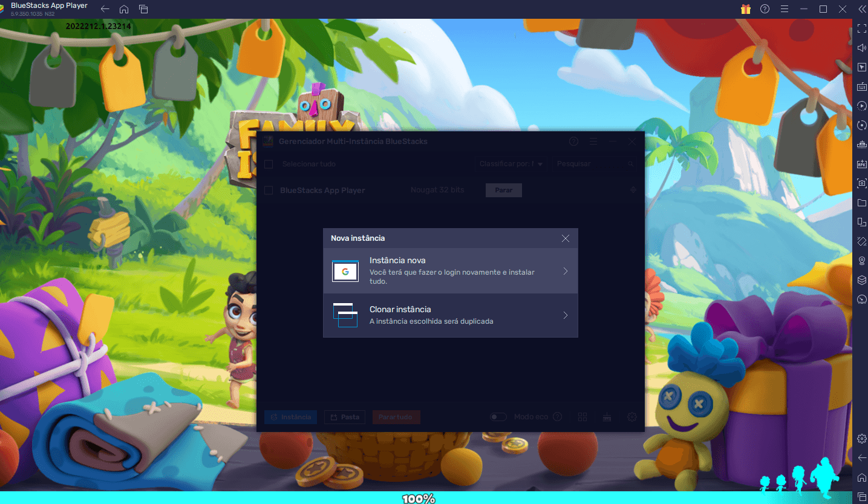Click the Google window icon for Instância nova
Viewport: 868px width, 504px height.
pos(345,271)
